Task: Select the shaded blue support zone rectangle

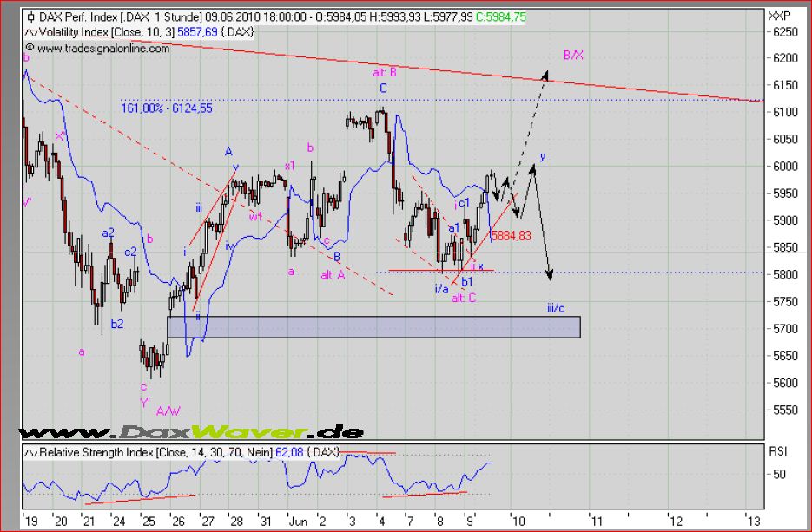Action: [x=374, y=327]
